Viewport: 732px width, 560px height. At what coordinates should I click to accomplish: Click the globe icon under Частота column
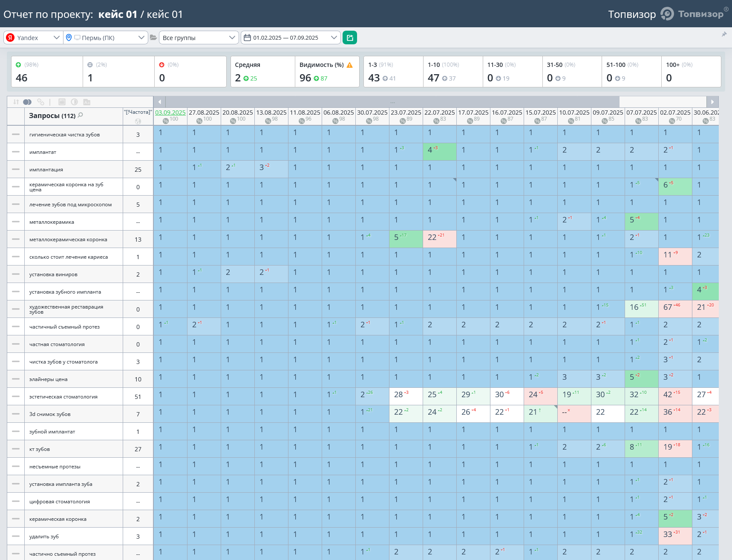click(x=138, y=121)
